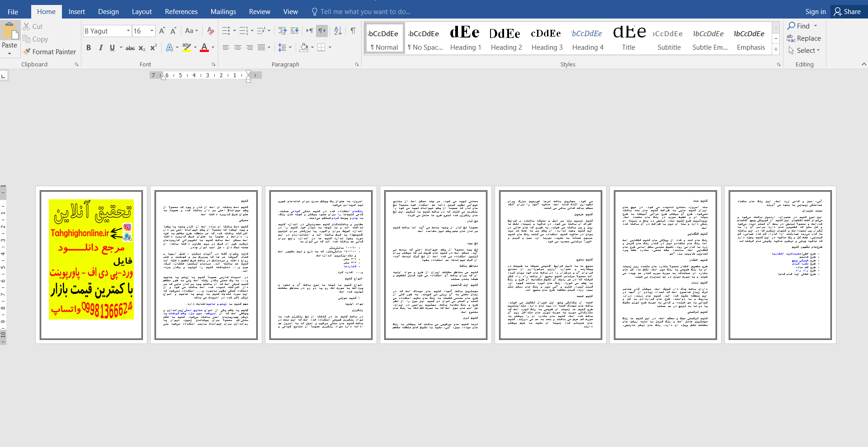Apply the Title style
868x447 pixels.
628,38
